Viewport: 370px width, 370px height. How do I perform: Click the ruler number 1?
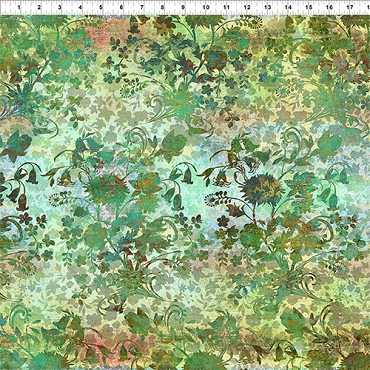18,7
